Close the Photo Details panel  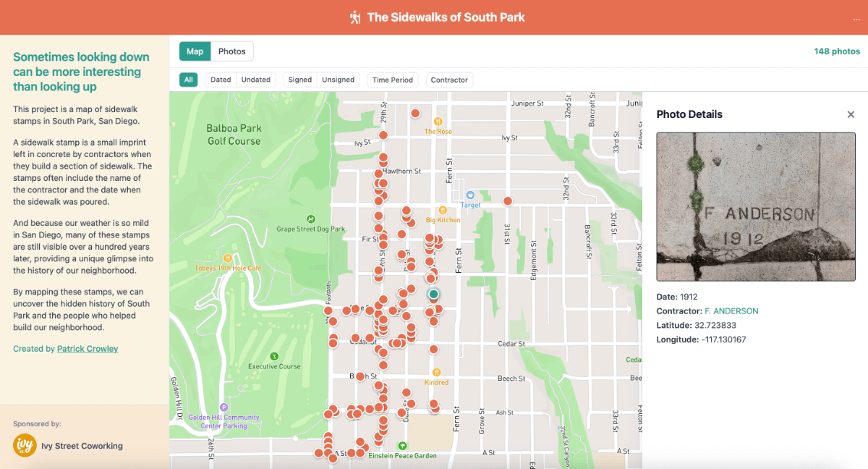851,114
